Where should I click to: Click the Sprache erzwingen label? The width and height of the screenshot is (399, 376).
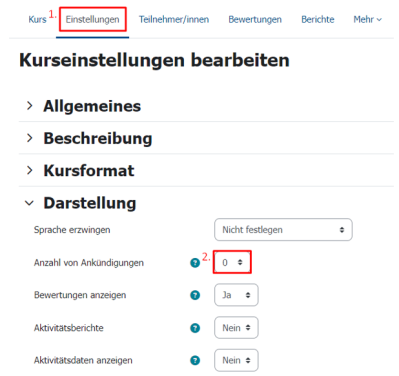72,230
